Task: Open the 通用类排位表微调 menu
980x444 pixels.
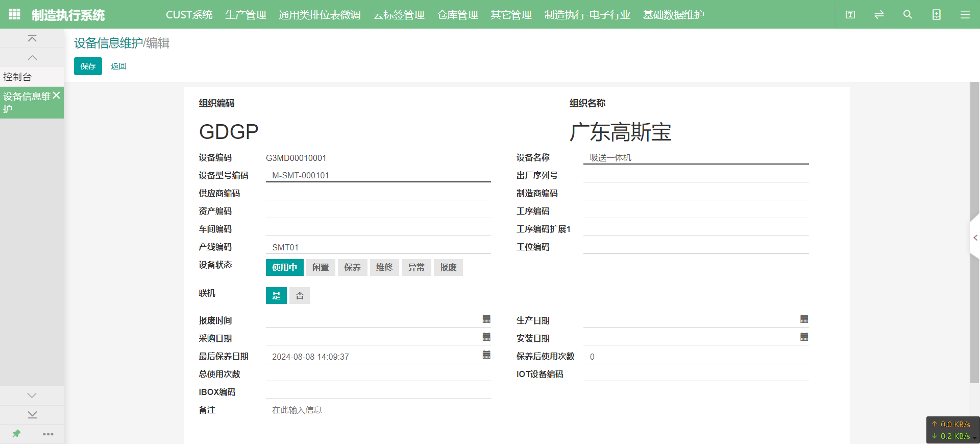Action: pos(320,15)
